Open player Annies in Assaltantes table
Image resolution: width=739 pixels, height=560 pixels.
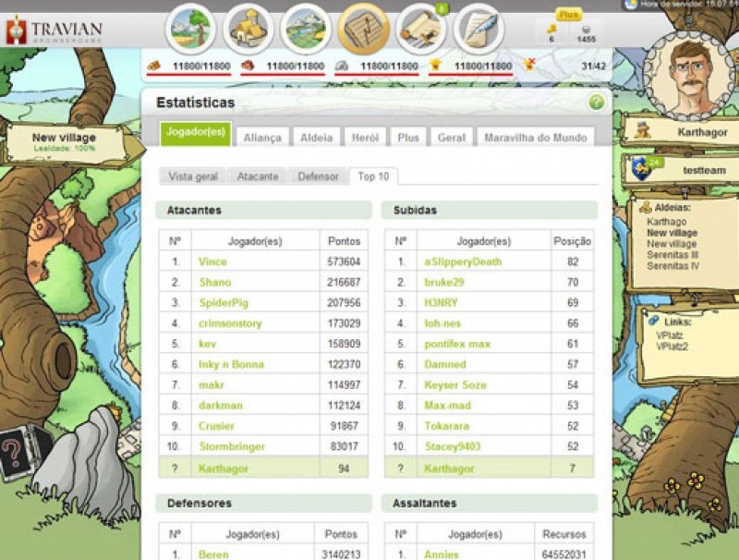point(442,554)
